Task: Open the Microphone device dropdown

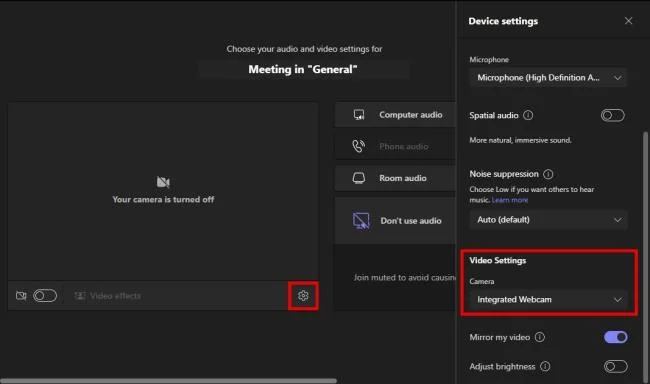Action: pyautogui.click(x=548, y=78)
